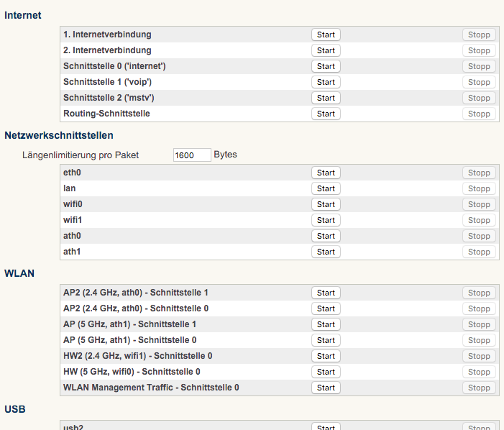This screenshot has width=504, height=430.
Task: Start HW2 2.4 GHz wifi1 capture
Action: click(326, 356)
